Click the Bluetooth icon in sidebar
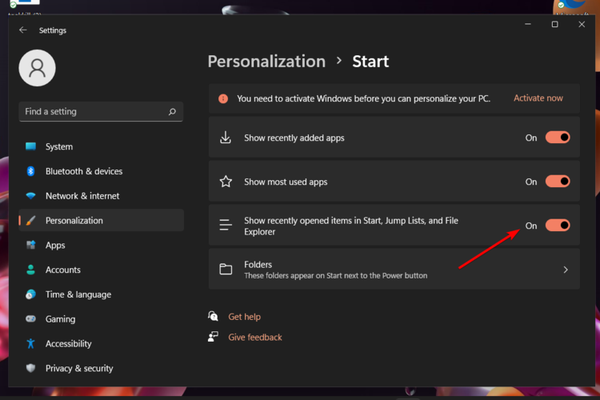600x400 pixels. click(x=31, y=171)
